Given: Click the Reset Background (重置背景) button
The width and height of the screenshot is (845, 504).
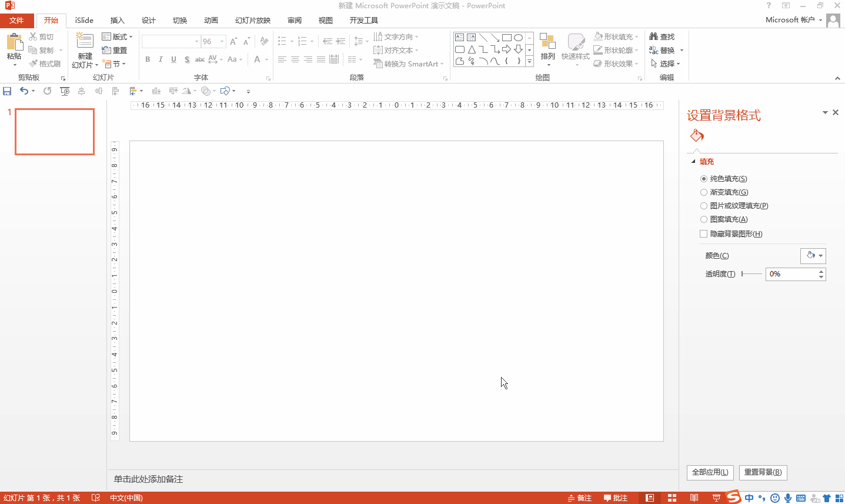Looking at the screenshot, I should pyautogui.click(x=763, y=472).
